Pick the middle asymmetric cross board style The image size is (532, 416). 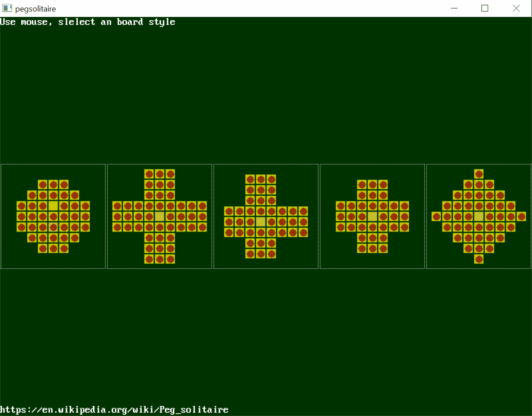click(266, 216)
